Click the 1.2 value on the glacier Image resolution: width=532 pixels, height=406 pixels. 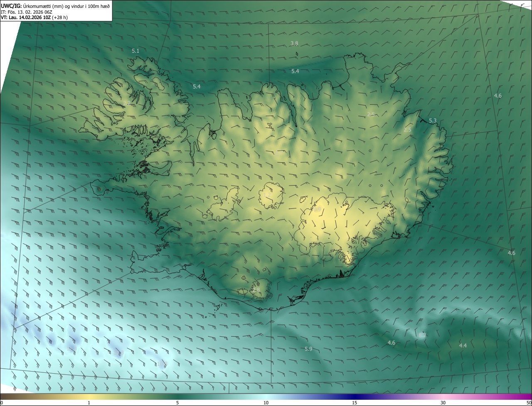click(267, 195)
